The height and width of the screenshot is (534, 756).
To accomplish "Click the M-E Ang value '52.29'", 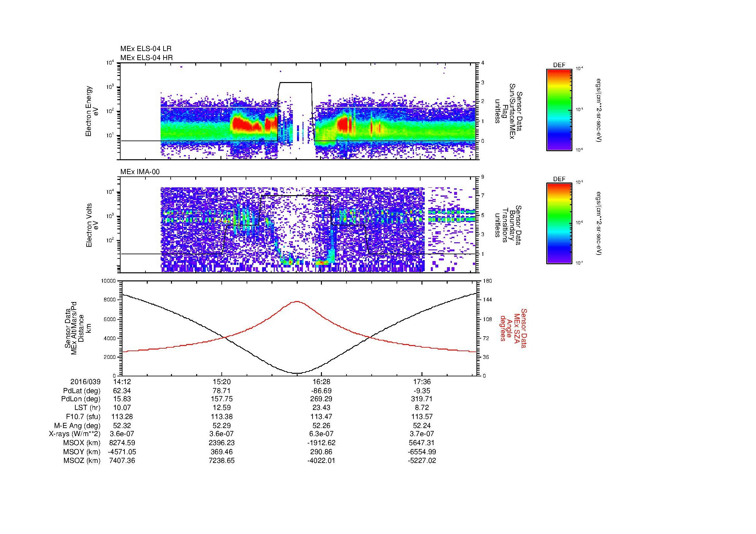I will (222, 425).
